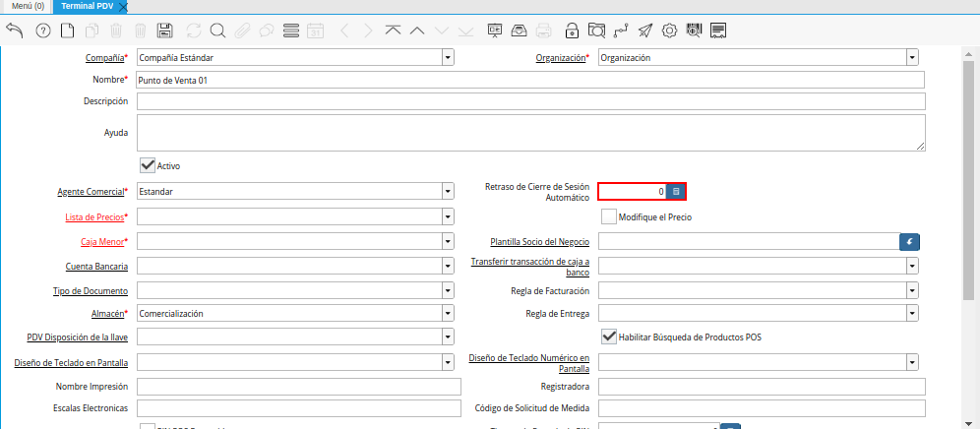Close the Terminal PDV tab
The height and width of the screenshot is (429, 980).
coord(123,7)
